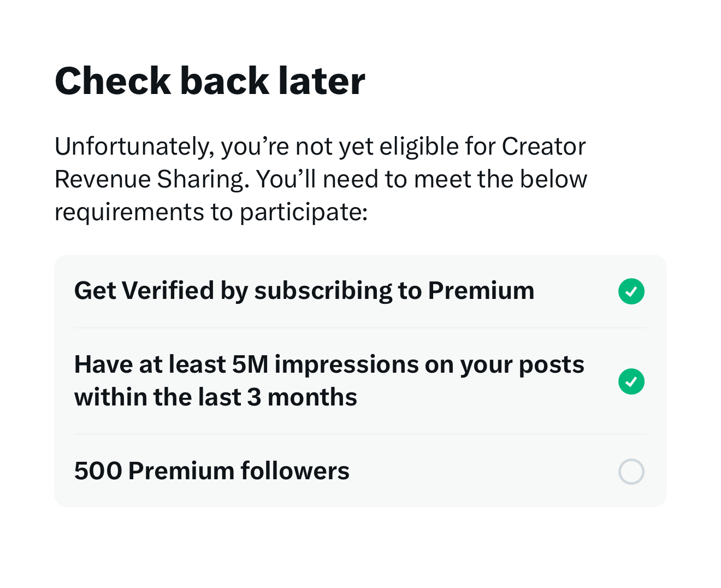Click You'll need to meet the below text
The width and height of the screenshot is (721, 588).
pyautogui.click(x=422, y=179)
